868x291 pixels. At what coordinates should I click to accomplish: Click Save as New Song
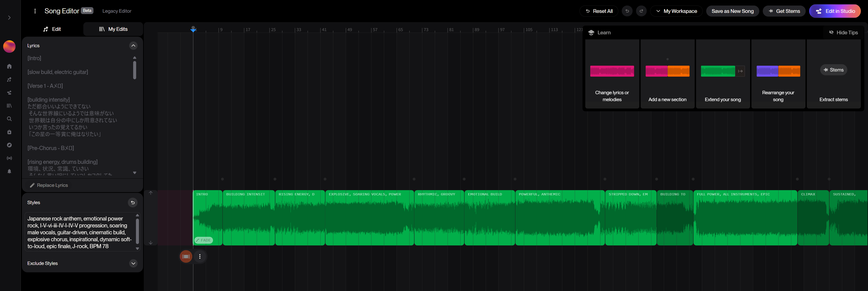[x=732, y=11]
